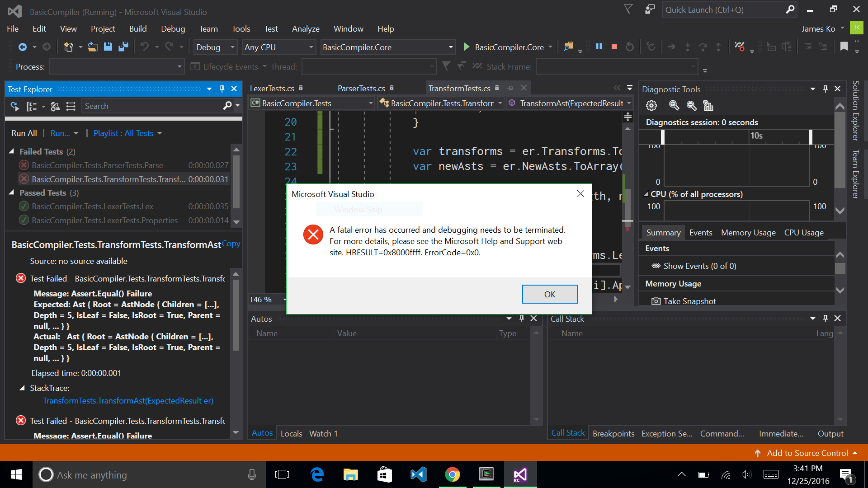The image size is (868, 488).
Task: Toggle pin on Diagnostic Tools panel
Action: pos(825,89)
